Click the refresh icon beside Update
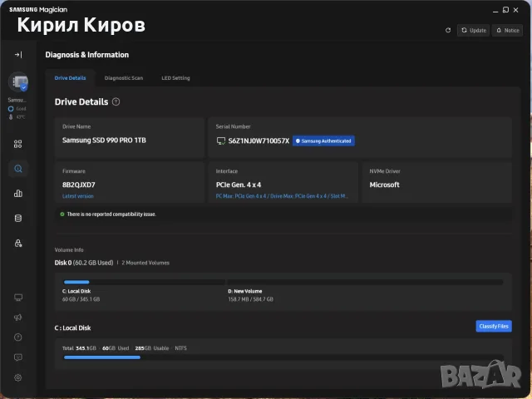This screenshot has width=532, height=399. tap(448, 30)
